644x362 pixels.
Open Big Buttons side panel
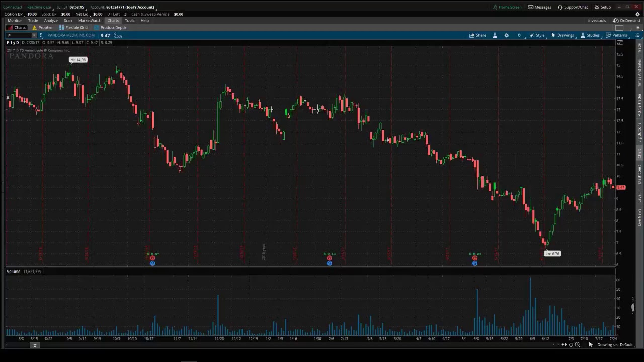[x=639, y=133]
